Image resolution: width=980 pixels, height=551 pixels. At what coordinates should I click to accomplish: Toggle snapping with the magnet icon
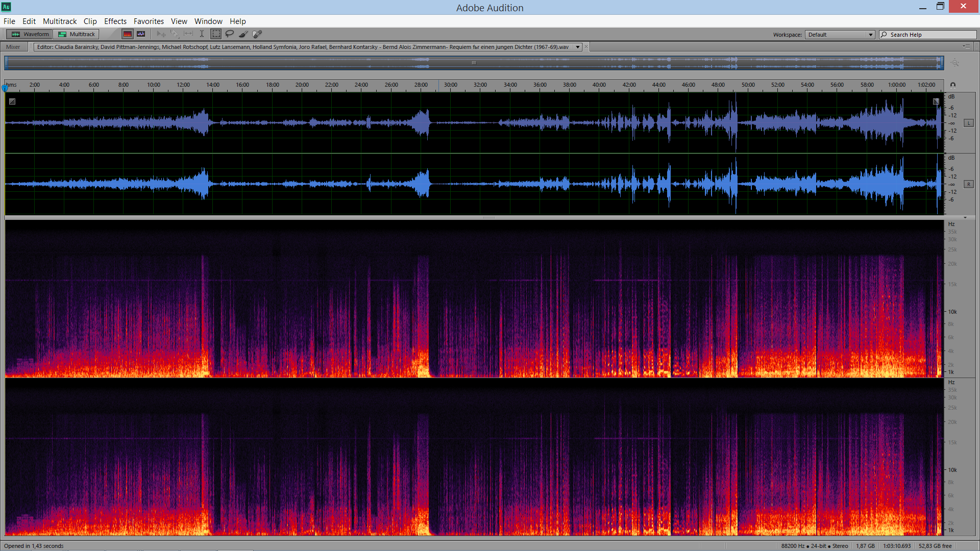tap(952, 85)
